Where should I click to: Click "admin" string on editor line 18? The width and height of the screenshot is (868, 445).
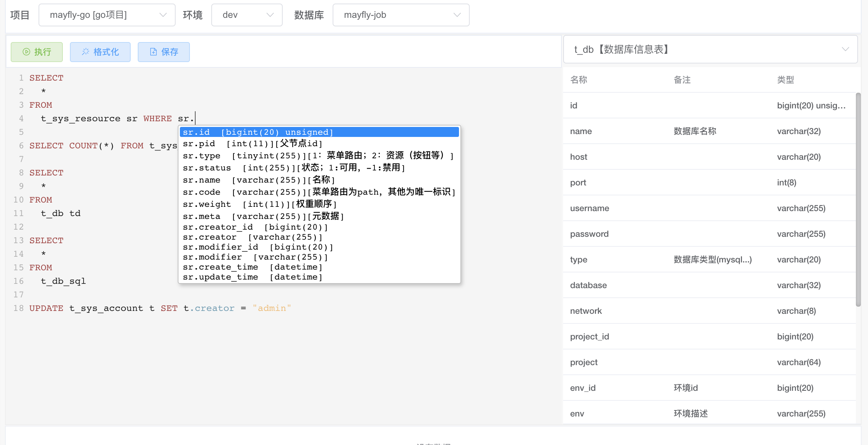272,308
